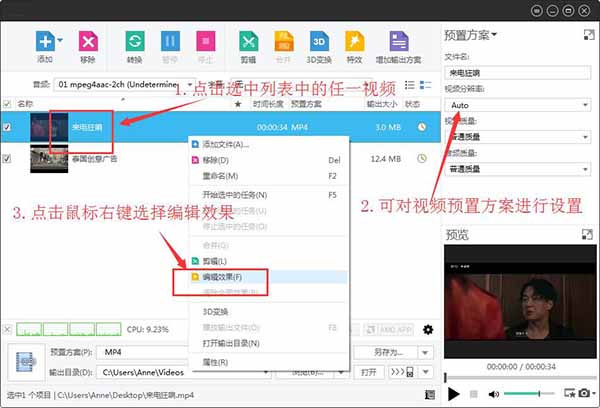Click the preview snapshot camera icon

[584, 393]
